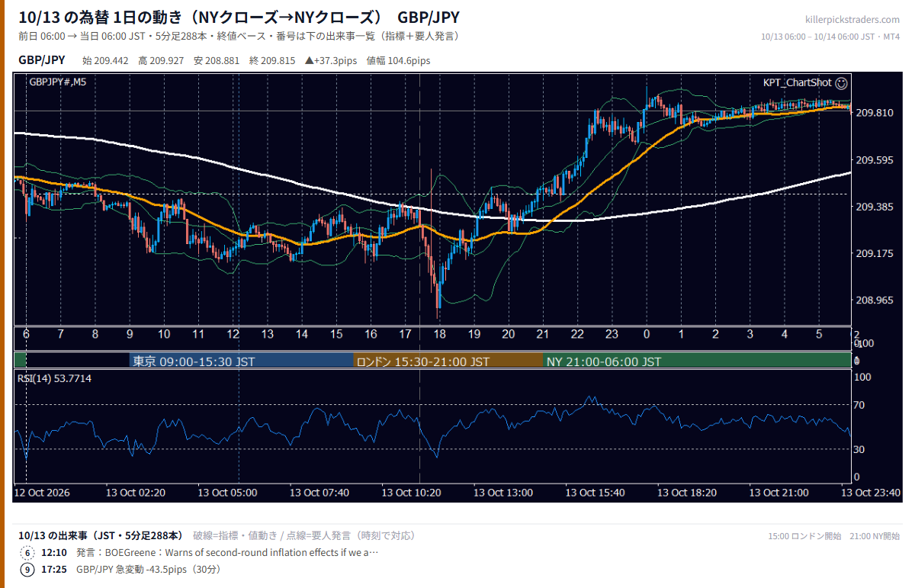Image resolution: width=915 pixels, height=588 pixels.
Task: Select the NY 21:00-06:00 JST session bar
Action: (x=697, y=361)
